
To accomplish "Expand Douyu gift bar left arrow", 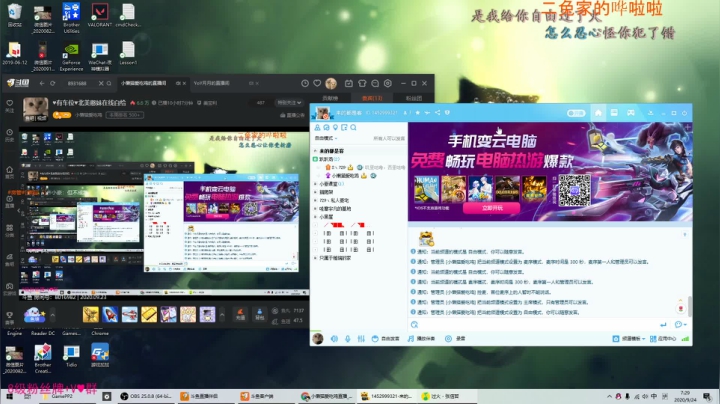I will point(52,315).
